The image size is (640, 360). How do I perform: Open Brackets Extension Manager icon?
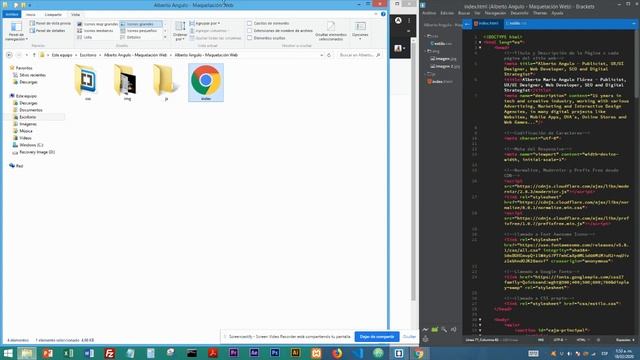[x=435, y=329]
